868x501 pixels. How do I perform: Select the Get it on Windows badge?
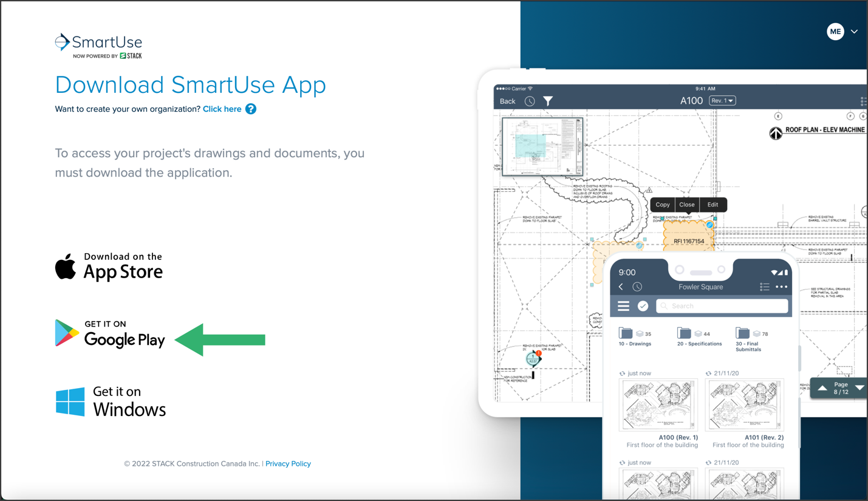pos(111,402)
